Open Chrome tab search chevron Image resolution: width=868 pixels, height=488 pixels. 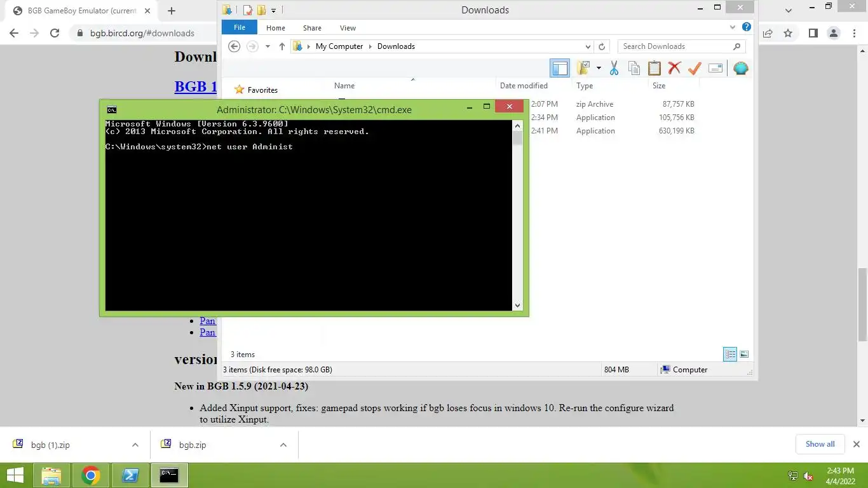coord(789,10)
